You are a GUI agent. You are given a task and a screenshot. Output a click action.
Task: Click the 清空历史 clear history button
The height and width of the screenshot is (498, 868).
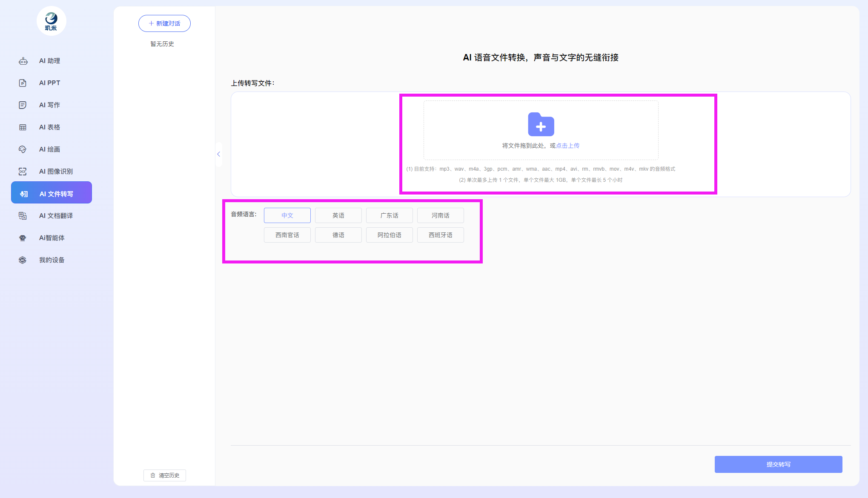coord(165,475)
